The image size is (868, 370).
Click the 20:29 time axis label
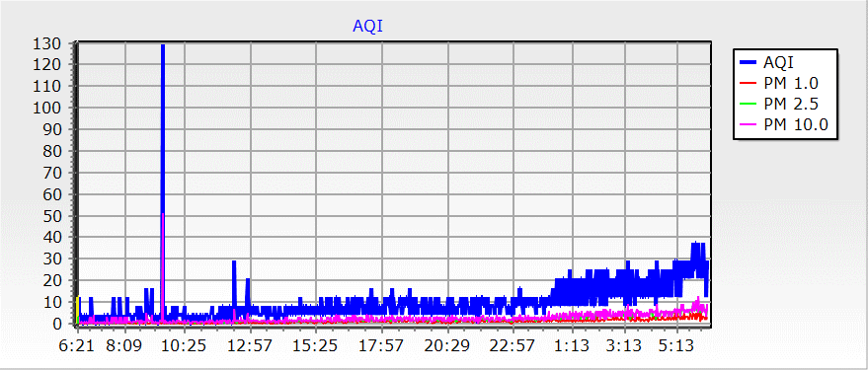[x=447, y=346]
